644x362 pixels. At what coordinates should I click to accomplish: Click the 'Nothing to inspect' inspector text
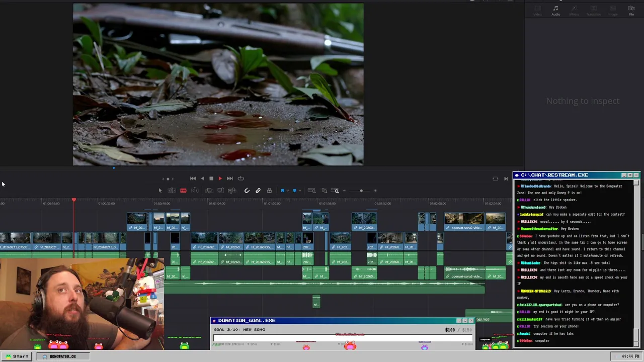click(x=583, y=101)
